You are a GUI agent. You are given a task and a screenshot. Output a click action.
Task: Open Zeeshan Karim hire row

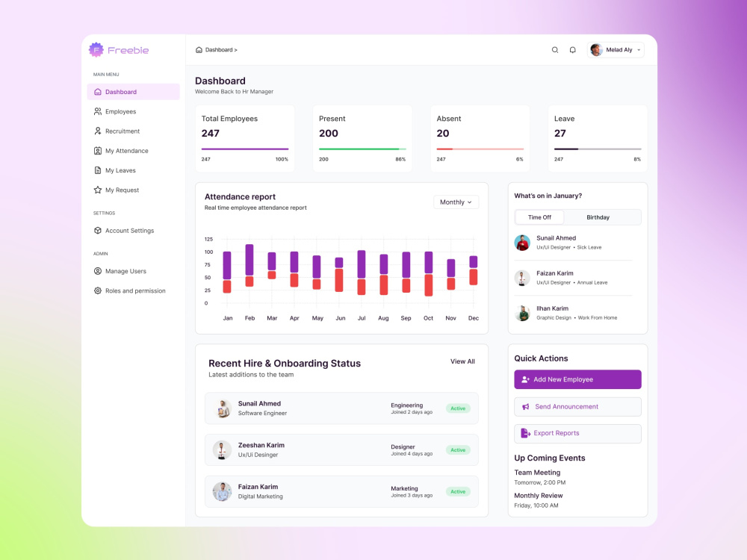pos(341,449)
